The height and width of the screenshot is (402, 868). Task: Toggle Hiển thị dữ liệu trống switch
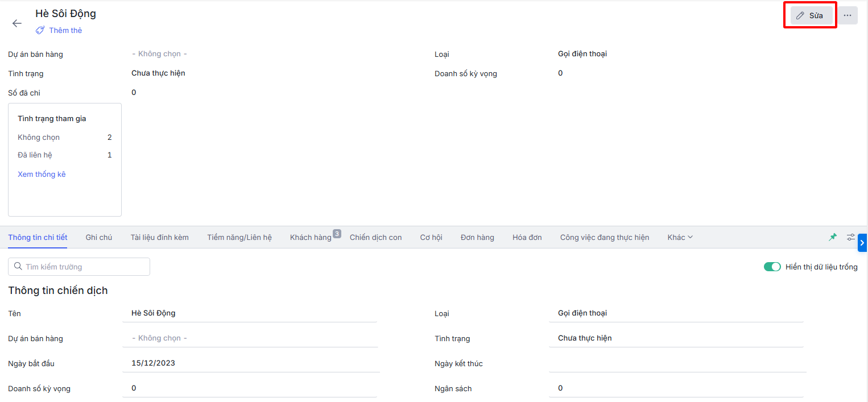[x=772, y=267]
